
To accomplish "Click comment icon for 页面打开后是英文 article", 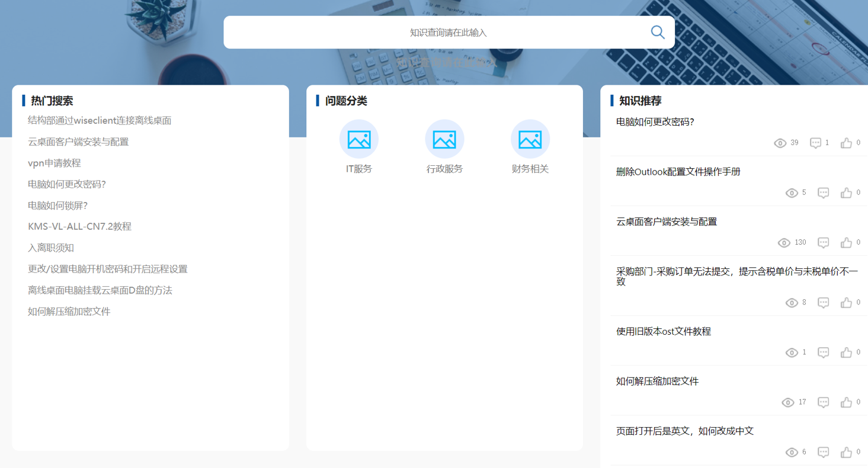I will pyautogui.click(x=823, y=453).
